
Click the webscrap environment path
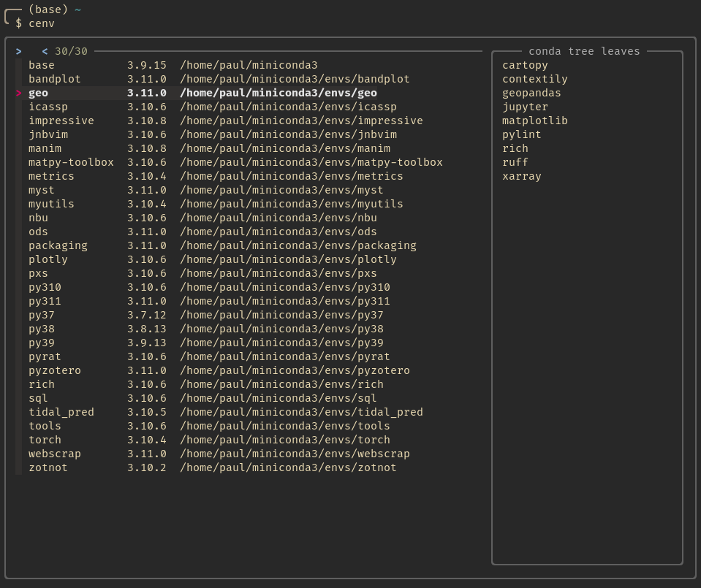coord(295,454)
